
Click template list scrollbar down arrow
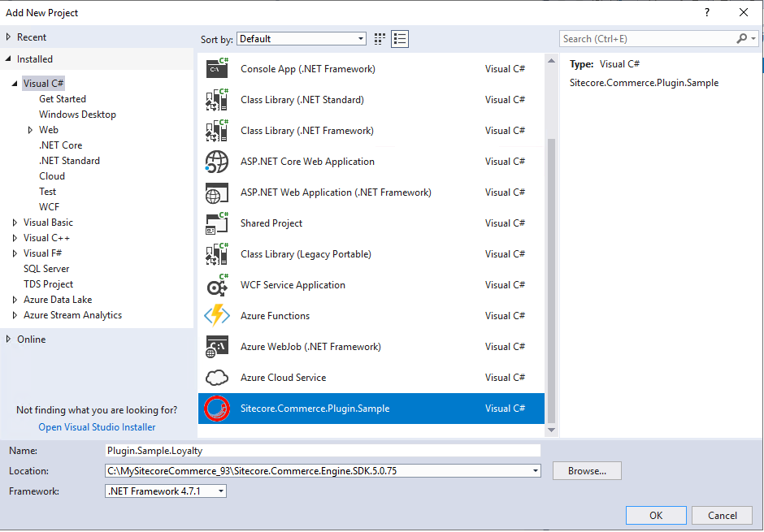coord(552,430)
